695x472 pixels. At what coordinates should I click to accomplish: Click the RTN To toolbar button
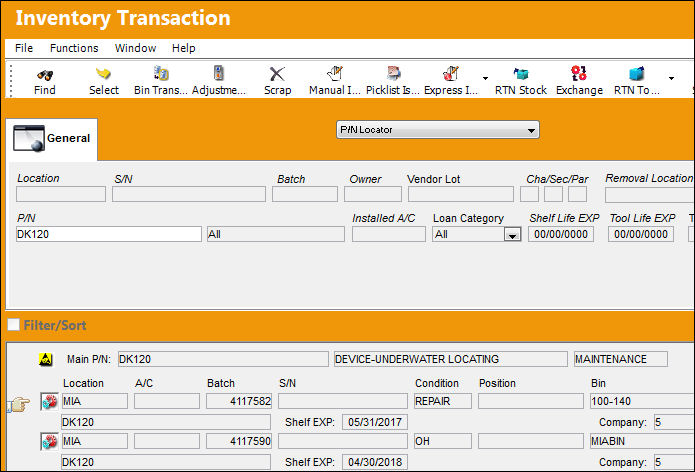tap(636, 81)
